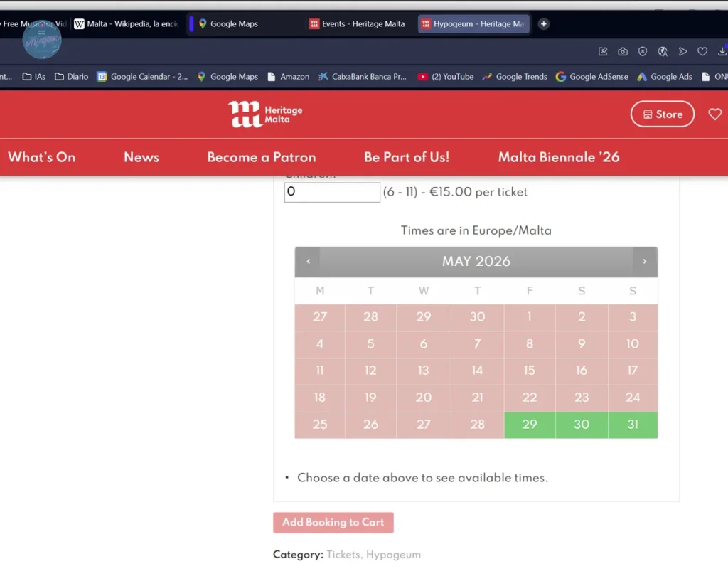Select the Hypogeum - Heritage Malta tab
The width and height of the screenshot is (728, 581).
(473, 23)
